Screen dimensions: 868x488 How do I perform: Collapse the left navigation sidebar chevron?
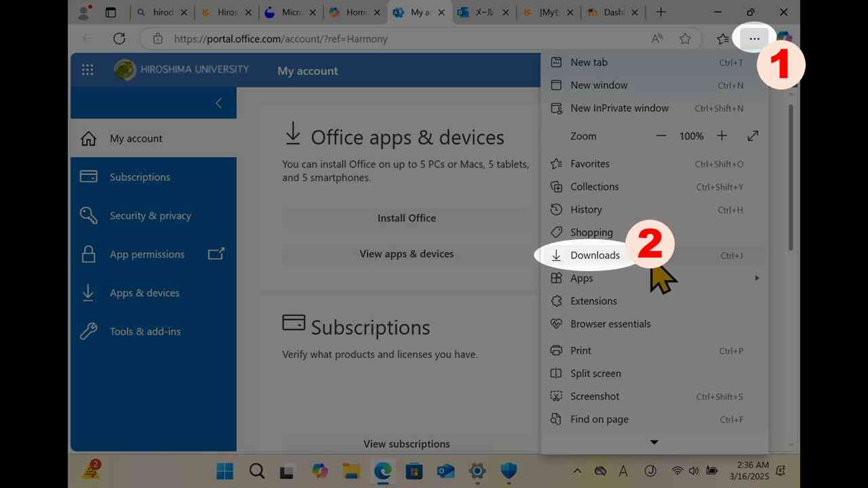pyautogui.click(x=218, y=103)
